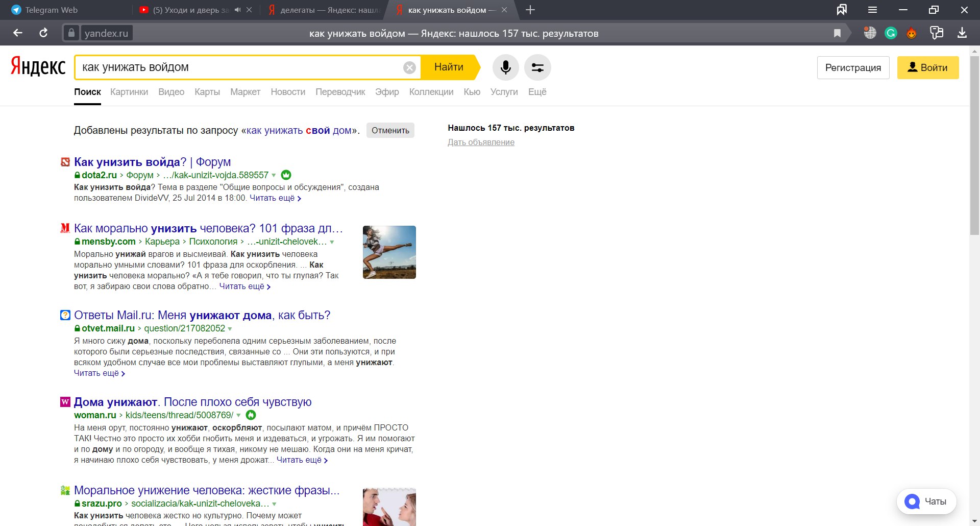Image resolution: width=980 pixels, height=526 pixels.
Task: Switch to the делегаты Yandex tab
Action: (x=324, y=10)
